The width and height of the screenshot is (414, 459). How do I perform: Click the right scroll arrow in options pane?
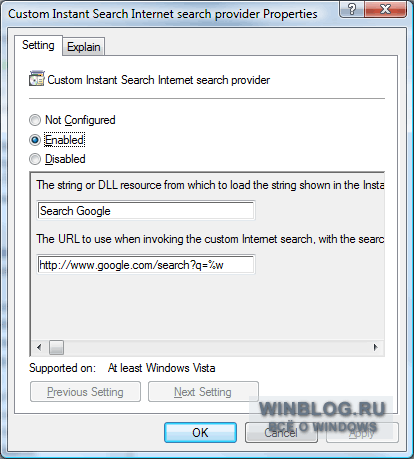[x=376, y=347]
